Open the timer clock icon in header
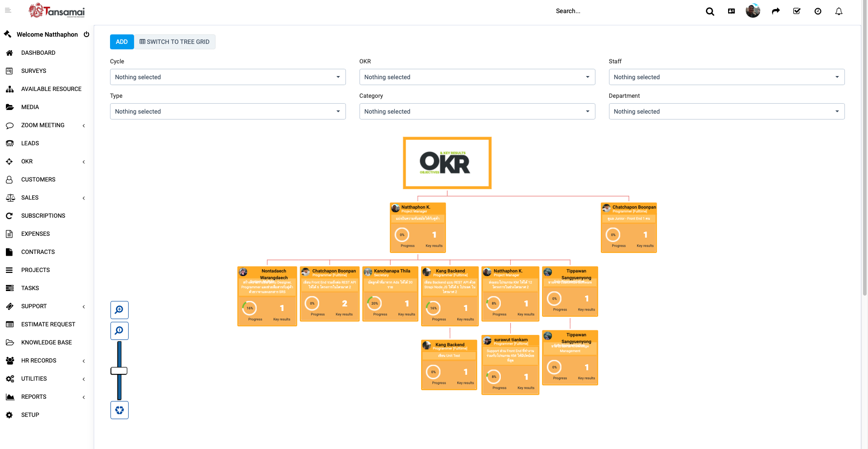The image size is (868, 449). (x=818, y=11)
